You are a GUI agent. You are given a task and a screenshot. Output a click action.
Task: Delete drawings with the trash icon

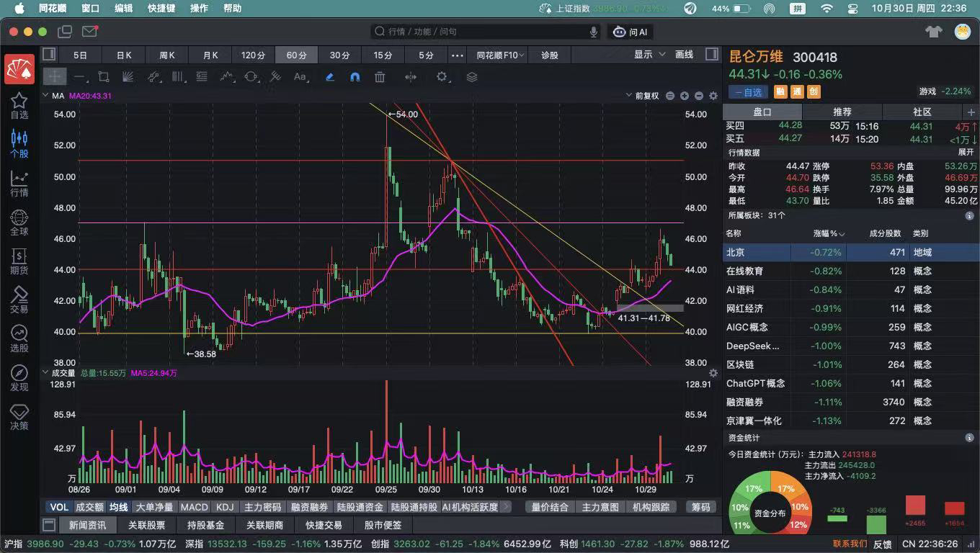coord(380,77)
